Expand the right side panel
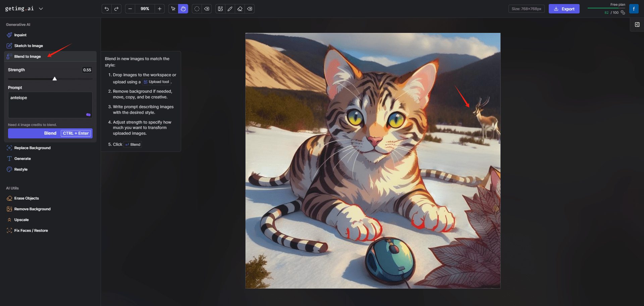Viewport: 644px width, 306px height. [637, 25]
